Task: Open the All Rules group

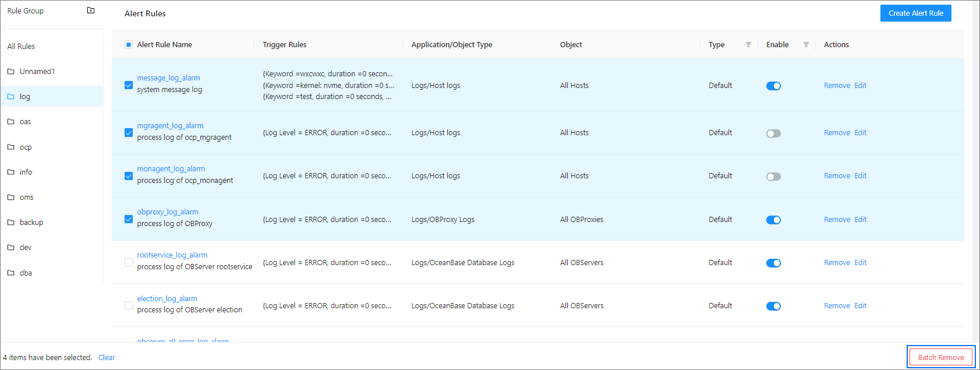Action: point(21,47)
